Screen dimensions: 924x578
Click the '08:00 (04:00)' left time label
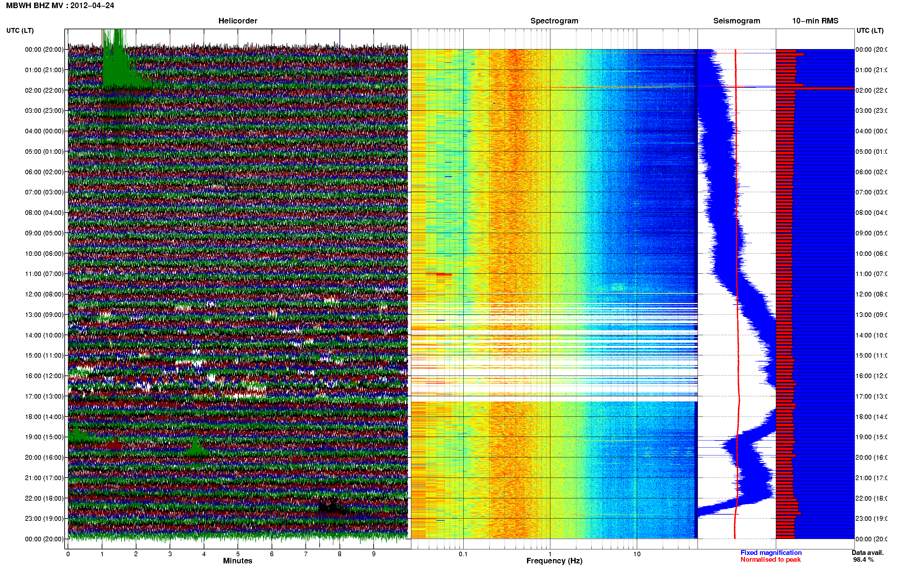[x=44, y=213]
